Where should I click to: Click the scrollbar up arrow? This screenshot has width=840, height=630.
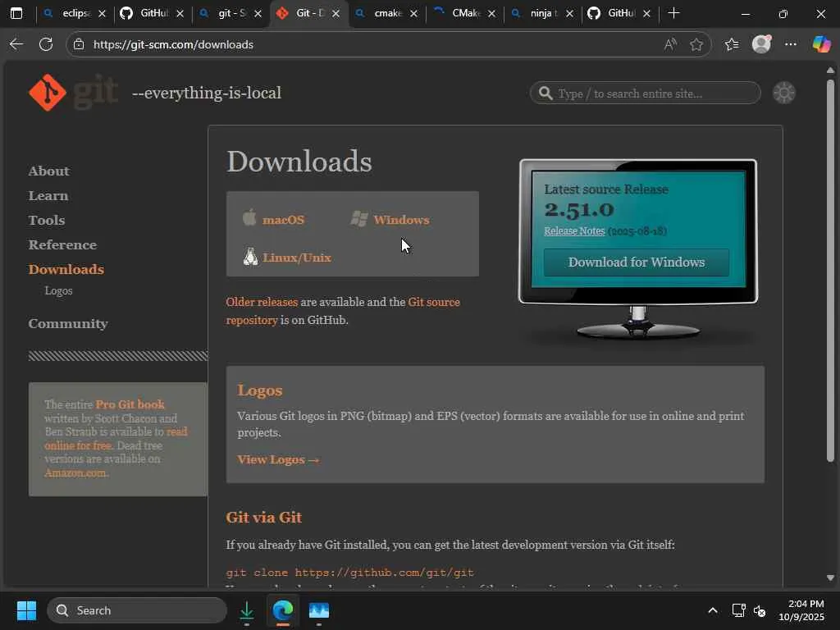pyautogui.click(x=830, y=71)
